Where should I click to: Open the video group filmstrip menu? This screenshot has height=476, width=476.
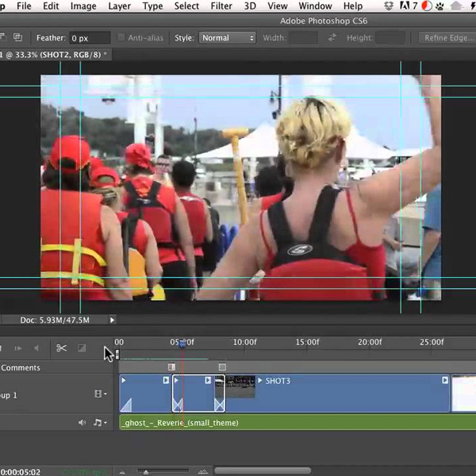pos(100,394)
